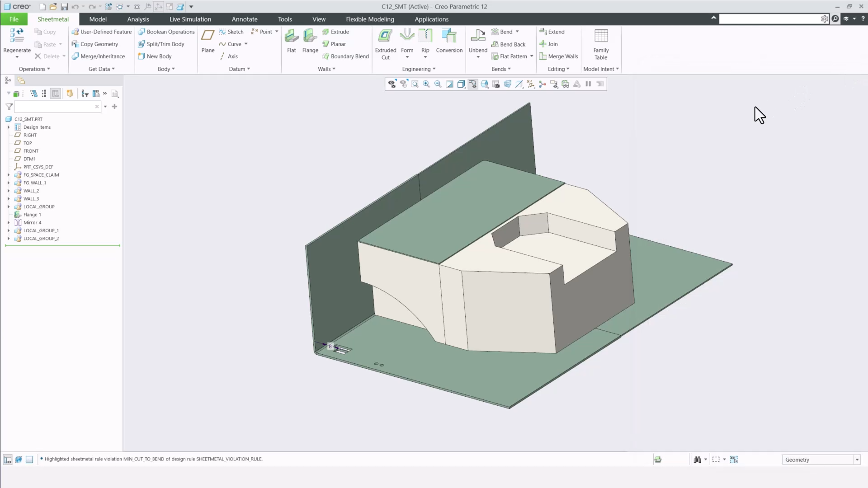
Task: Click the Merge Walls tool
Action: click(x=559, y=56)
